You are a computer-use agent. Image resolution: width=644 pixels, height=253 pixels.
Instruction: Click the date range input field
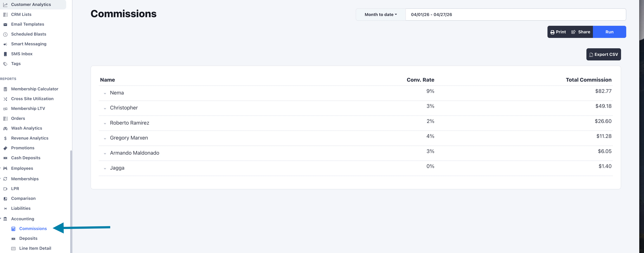pos(515,15)
